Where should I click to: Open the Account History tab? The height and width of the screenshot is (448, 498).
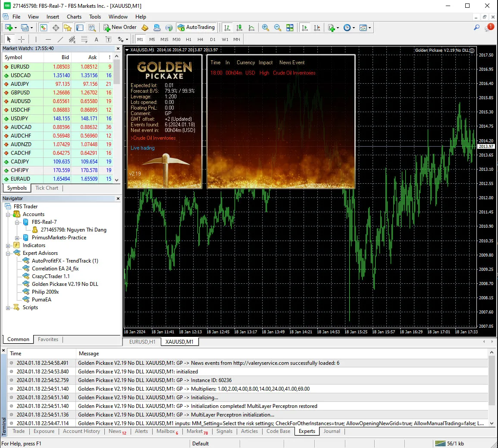(81, 431)
